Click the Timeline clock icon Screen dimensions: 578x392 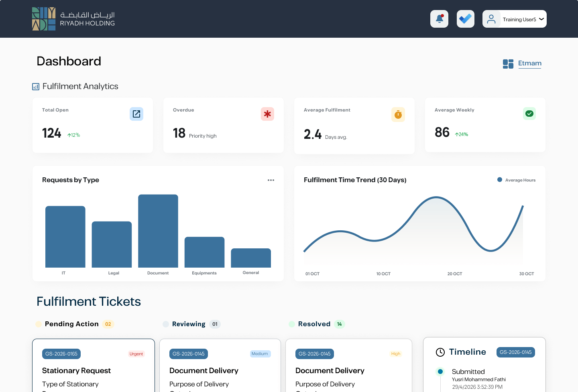click(x=440, y=352)
